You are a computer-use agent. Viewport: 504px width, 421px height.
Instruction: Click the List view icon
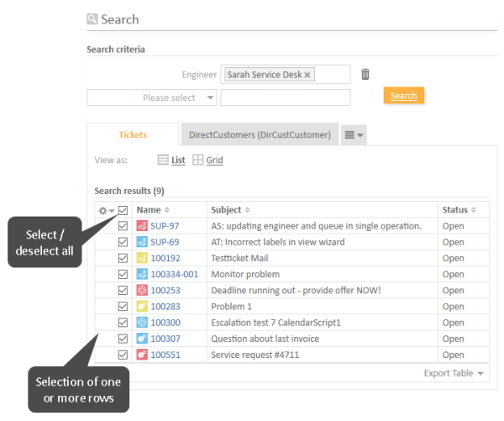163,160
